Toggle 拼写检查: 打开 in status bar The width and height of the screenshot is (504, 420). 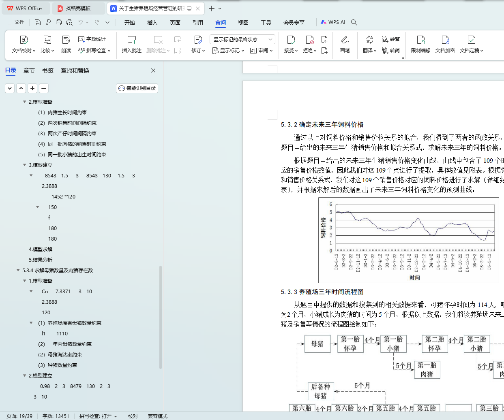pos(98,416)
